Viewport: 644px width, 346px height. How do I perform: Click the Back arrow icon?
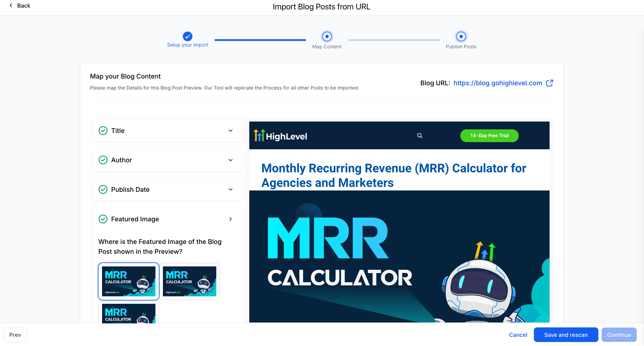(11, 6)
